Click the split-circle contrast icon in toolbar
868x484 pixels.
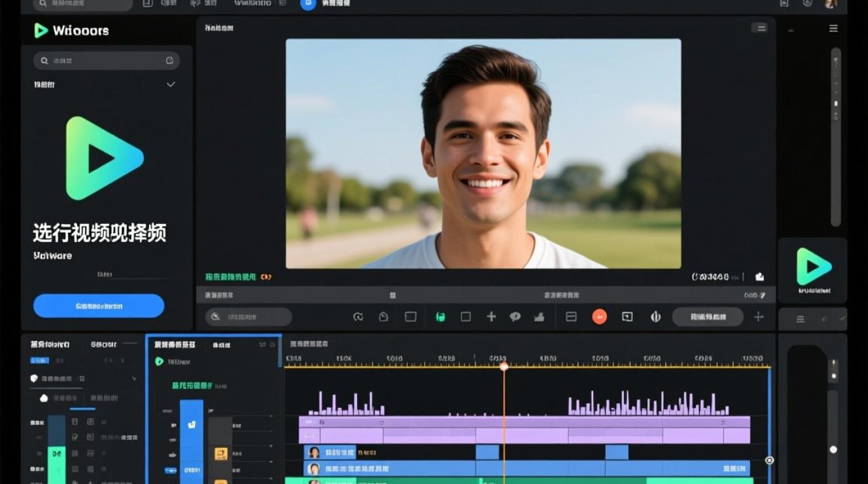(656, 317)
